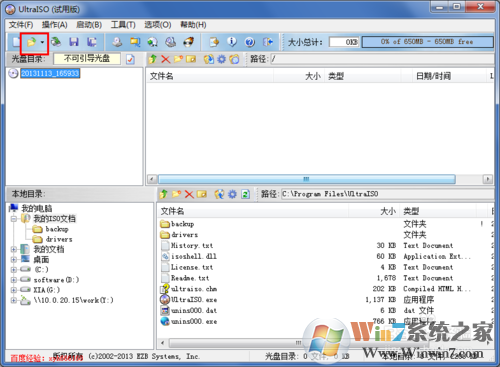Click the 不可引导光盘 boot type box
Screen dimensions: 500x367
[x=87, y=59]
